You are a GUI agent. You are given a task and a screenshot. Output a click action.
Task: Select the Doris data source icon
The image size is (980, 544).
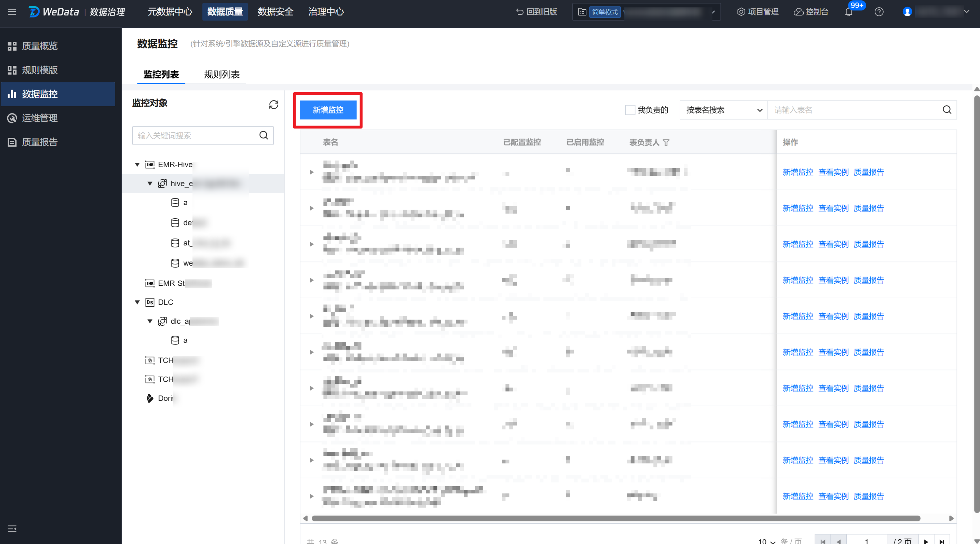tap(150, 398)
